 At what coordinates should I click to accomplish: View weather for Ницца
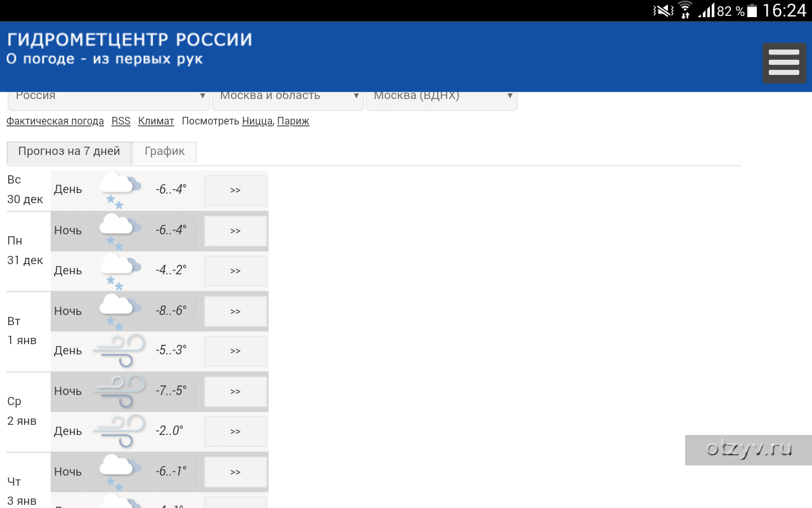[258, 121]
